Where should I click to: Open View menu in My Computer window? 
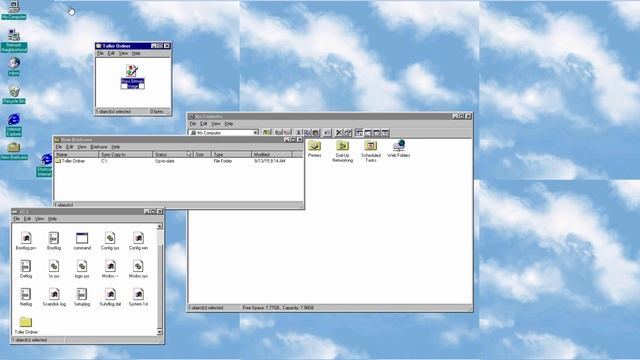(216, 124)
